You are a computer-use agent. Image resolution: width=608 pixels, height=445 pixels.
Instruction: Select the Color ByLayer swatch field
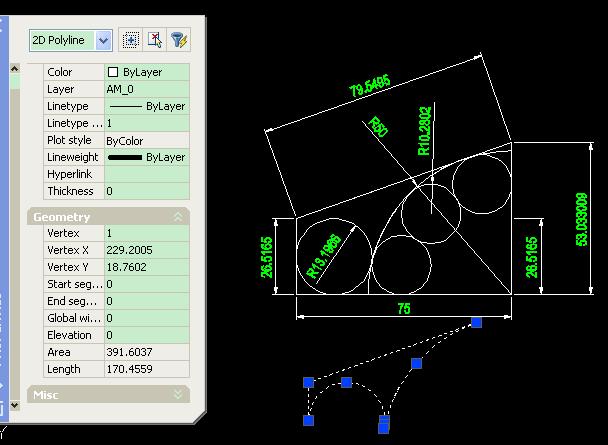pyautogui.click(x=147, y=72)
